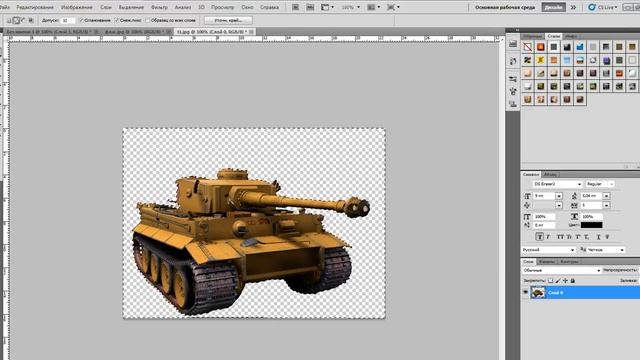Toggle Strikethrough in Character panel
640x360 pixels.
pyautogui.click(x=607, y=237)
